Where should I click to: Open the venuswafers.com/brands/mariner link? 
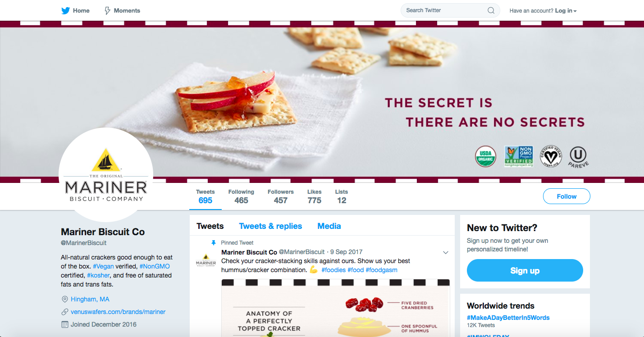(118, 312)
